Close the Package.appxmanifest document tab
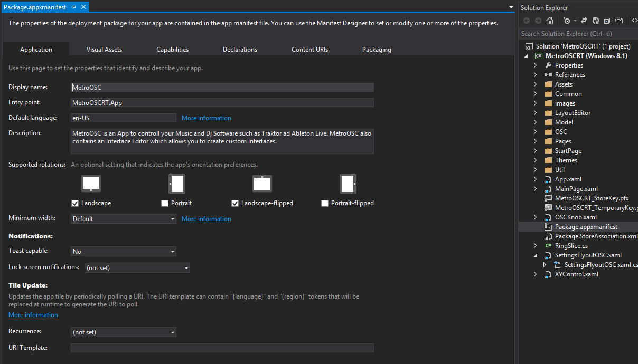 [x=83, y=7]
